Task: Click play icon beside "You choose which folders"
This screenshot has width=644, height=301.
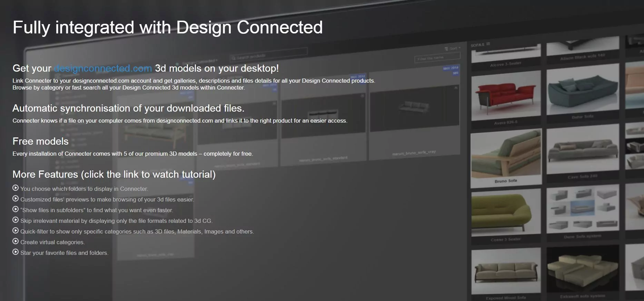Action: (16, 188)
